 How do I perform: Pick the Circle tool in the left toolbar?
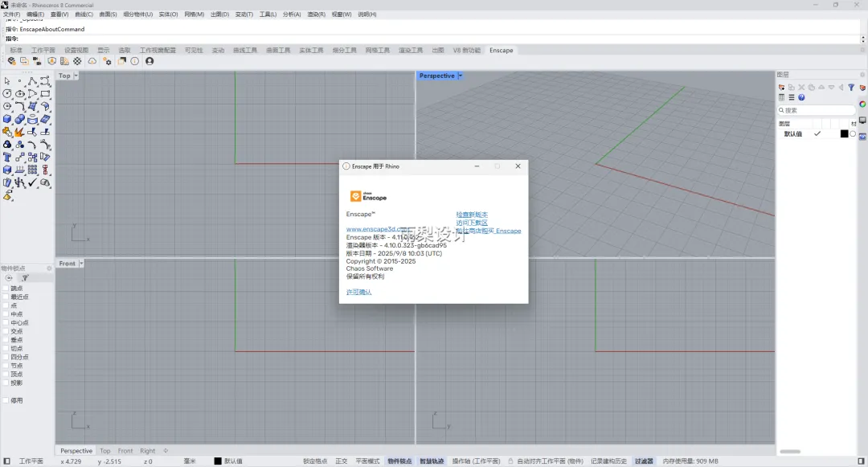point(7,94)
